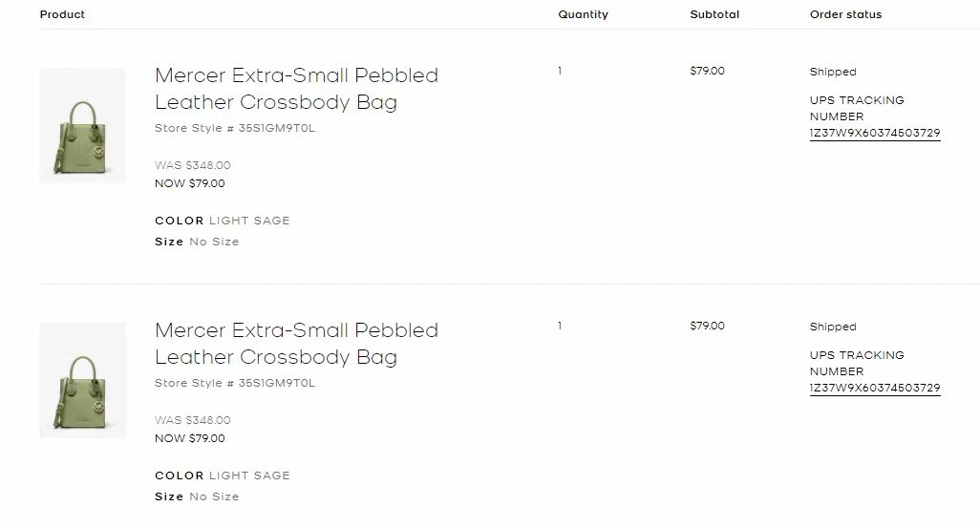Open the second Mercer bag thumbnail image
Image resolution: width=980 pixels, height=528 pixels.
[82, 381]
